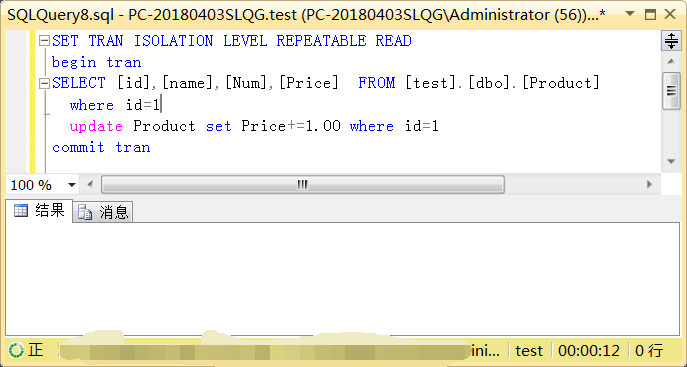Switch to the 结果 results tab
Viewport: 687px width, 367px height.
39,211
